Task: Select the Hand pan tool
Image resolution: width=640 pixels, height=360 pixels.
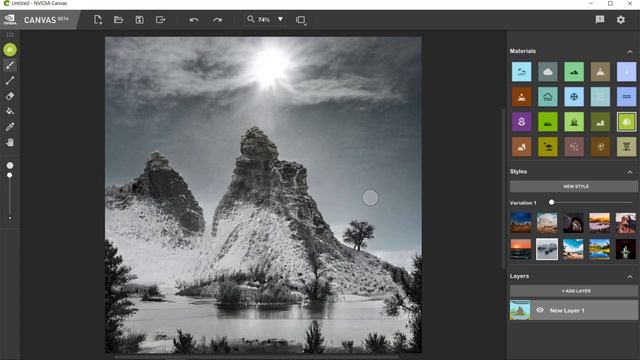Action: [x=10, y=142]
